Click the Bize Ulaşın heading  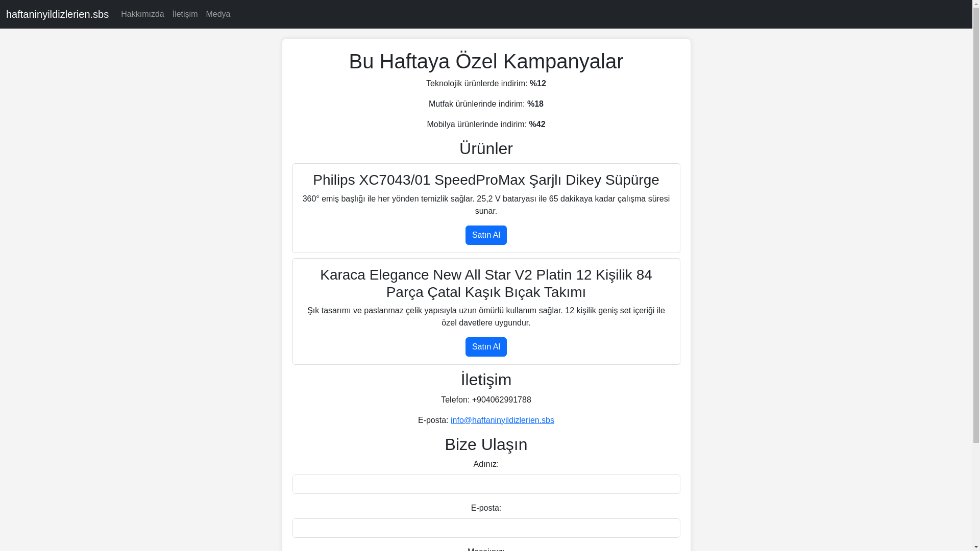(x=486, y=444)
